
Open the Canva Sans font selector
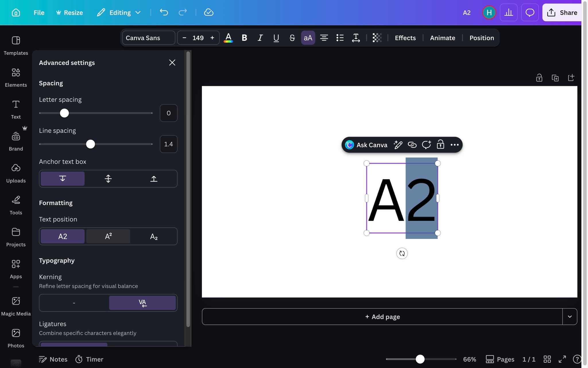pyautogui.click(x=148, y=38)
